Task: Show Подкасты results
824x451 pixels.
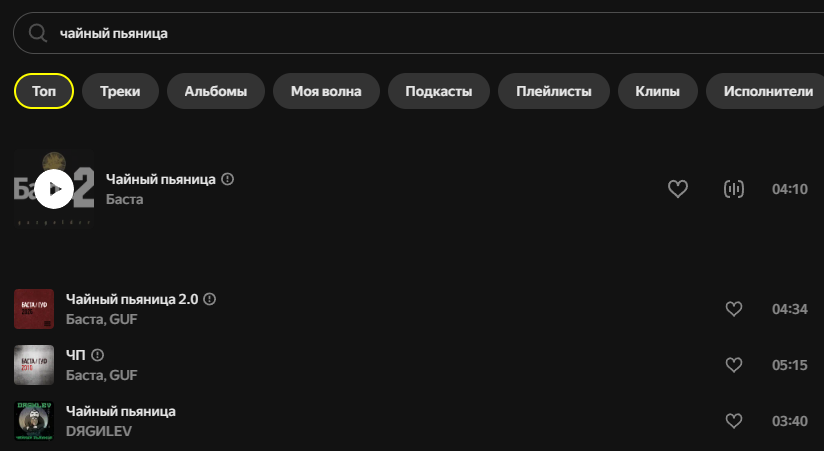Action: click(x=439, y=91)
